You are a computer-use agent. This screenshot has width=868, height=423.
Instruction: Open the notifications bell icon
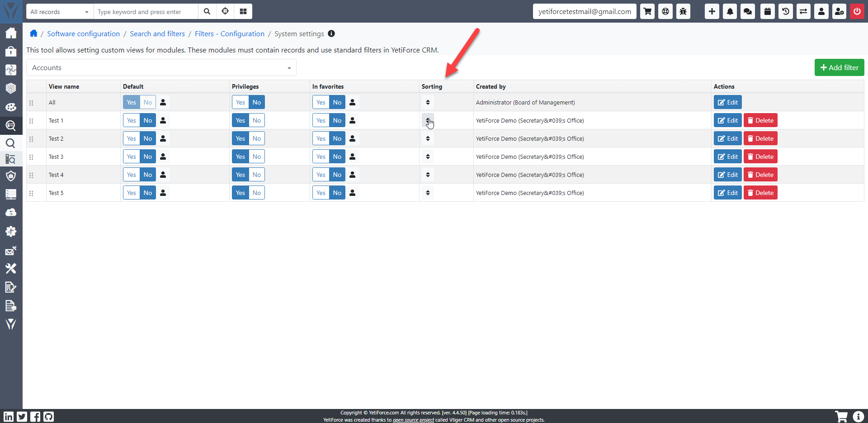(730, 11)
